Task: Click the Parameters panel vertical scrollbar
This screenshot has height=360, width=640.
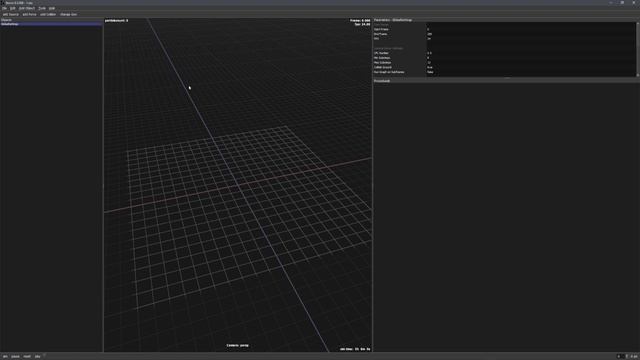Action: (638, 49)
